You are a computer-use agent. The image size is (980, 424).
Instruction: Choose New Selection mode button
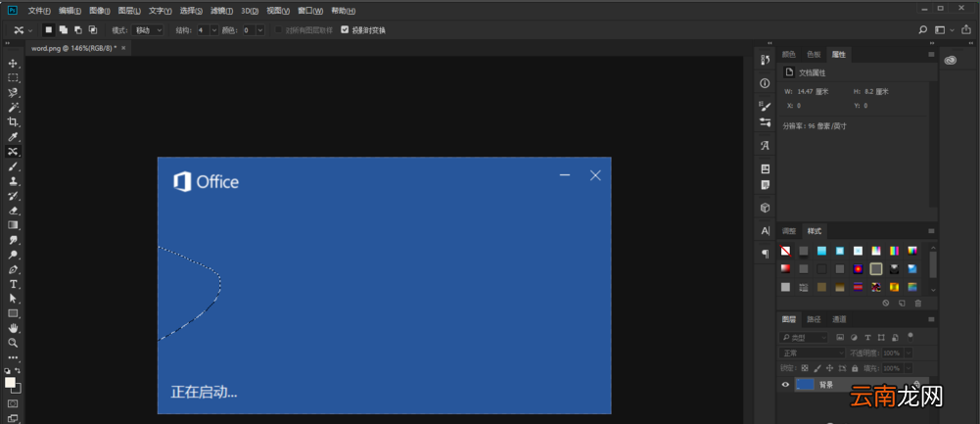[x=49, y=30]
